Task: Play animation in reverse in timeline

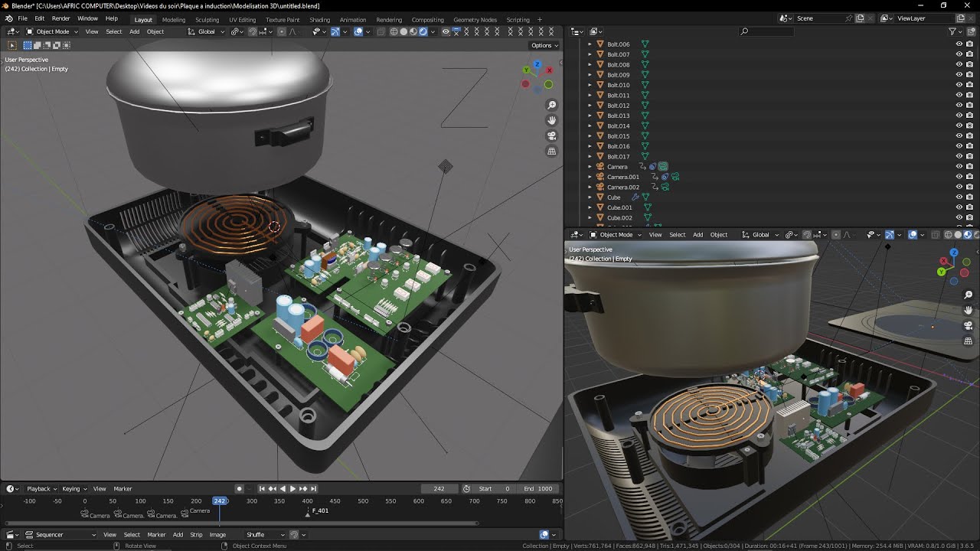Action: click(283, 488)
